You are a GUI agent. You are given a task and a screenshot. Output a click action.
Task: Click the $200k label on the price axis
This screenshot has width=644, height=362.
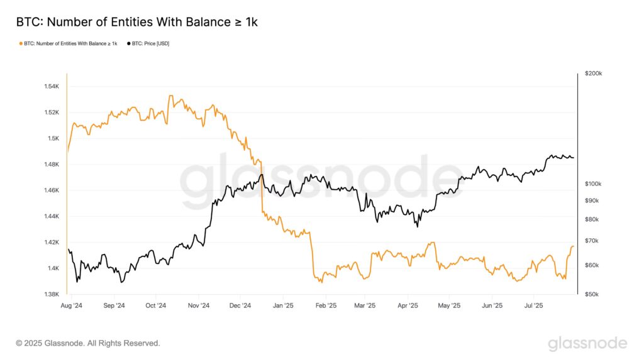point(593,74)
